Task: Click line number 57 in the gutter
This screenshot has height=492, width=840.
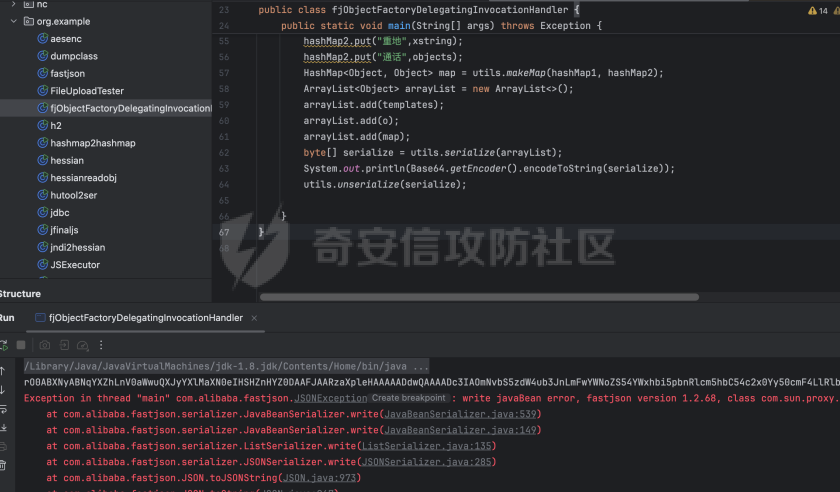Action: 224,73
